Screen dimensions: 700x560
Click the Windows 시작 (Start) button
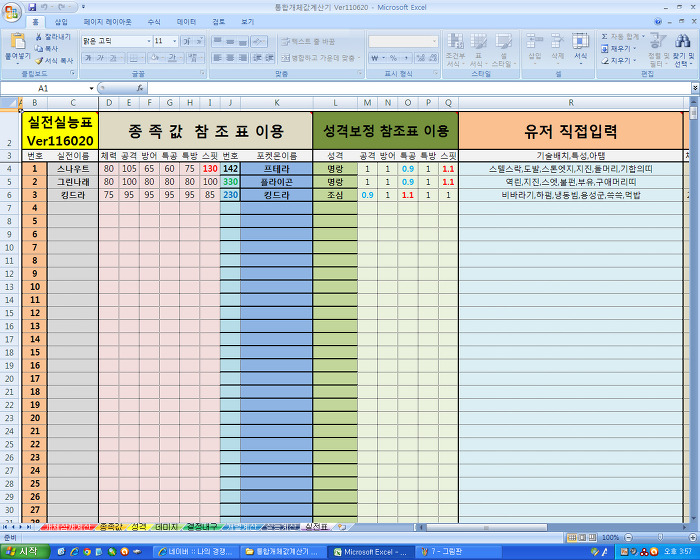click(x=22, y=551)
